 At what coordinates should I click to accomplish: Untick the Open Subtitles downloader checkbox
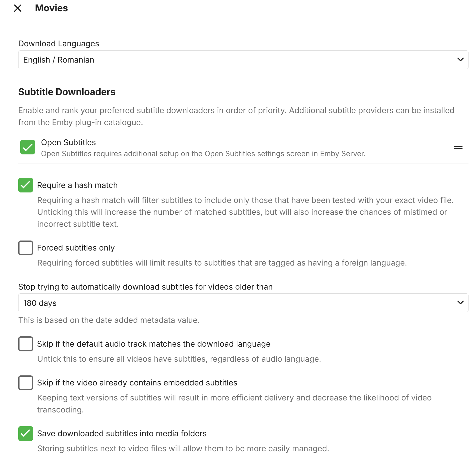28,147
